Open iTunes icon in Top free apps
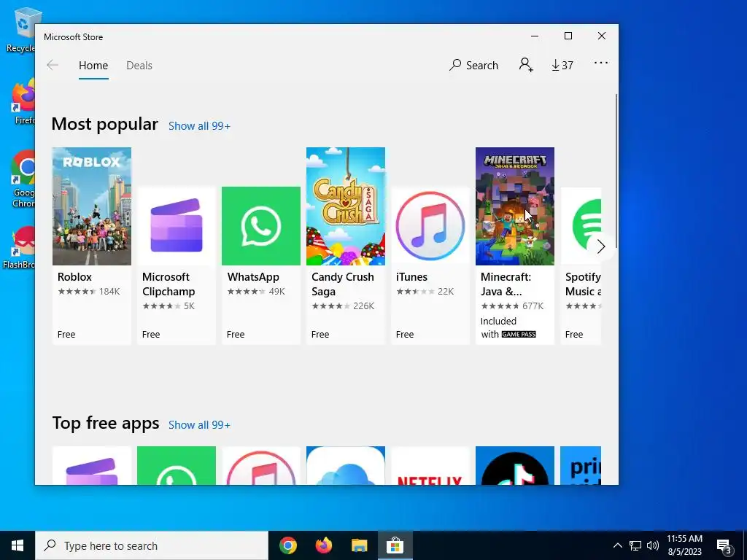747x560 pixels. click(261, 465)
